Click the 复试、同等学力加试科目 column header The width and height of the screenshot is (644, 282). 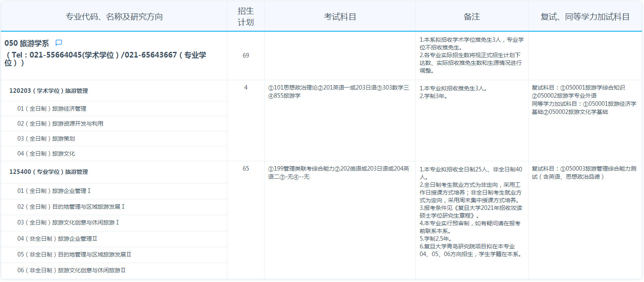[585, 17]
